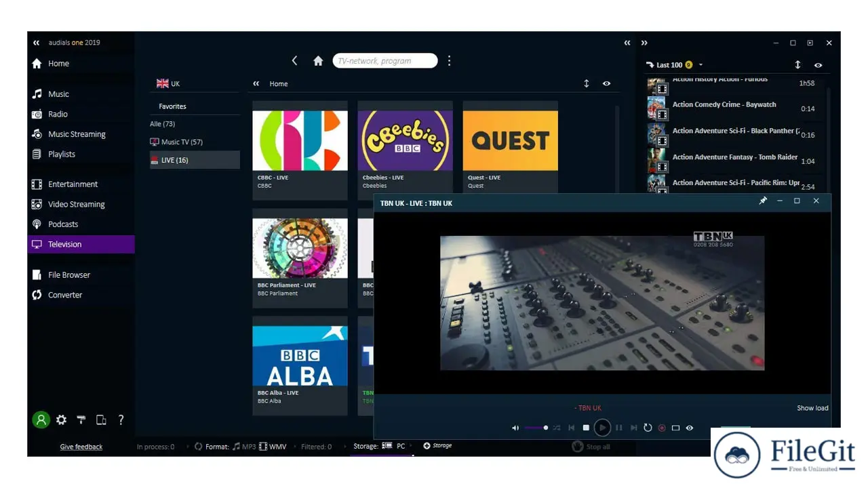Image resolution: width=868 pixels, height=488 pixels.
Task: Pin the TBN UK player window
Action: (763, 201)
